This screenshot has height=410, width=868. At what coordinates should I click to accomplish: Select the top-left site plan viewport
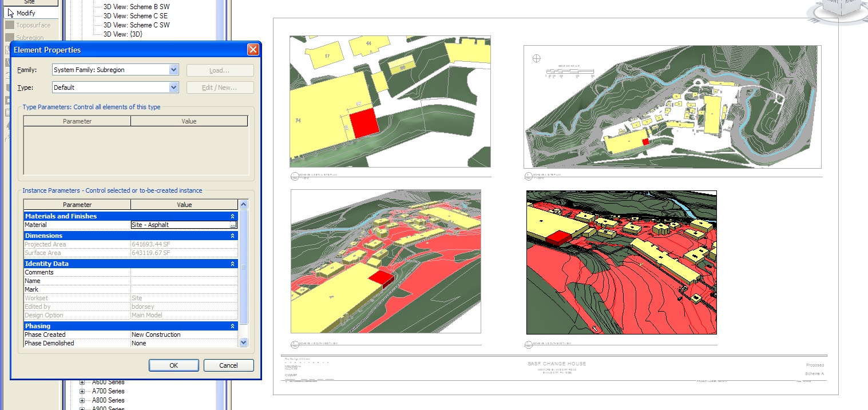390,101
